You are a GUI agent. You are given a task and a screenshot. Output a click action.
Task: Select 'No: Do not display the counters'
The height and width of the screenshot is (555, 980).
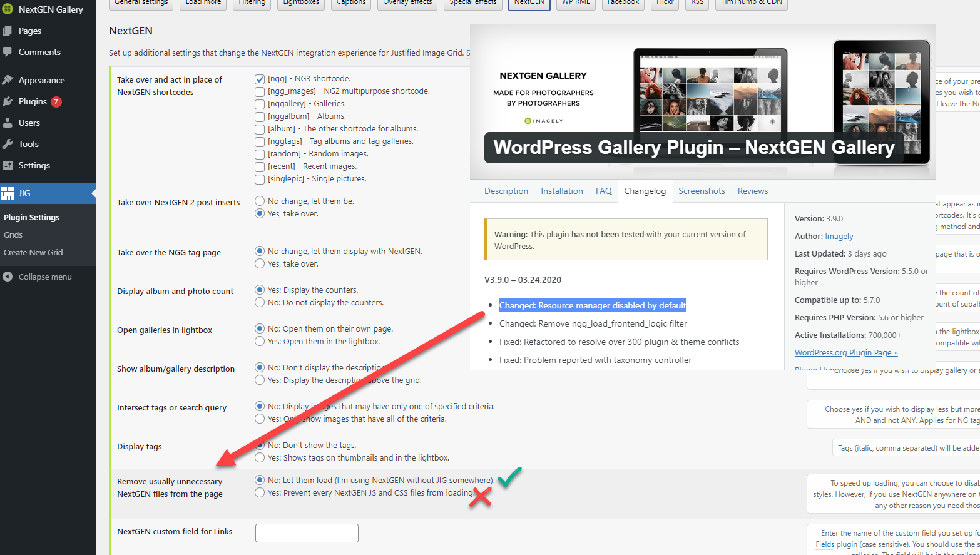pos(260,302)
